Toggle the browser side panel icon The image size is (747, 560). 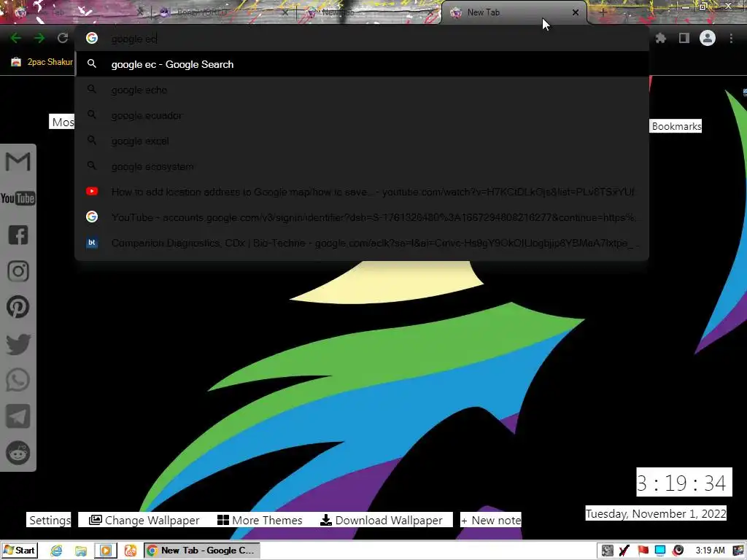click(x=684, y=38)
